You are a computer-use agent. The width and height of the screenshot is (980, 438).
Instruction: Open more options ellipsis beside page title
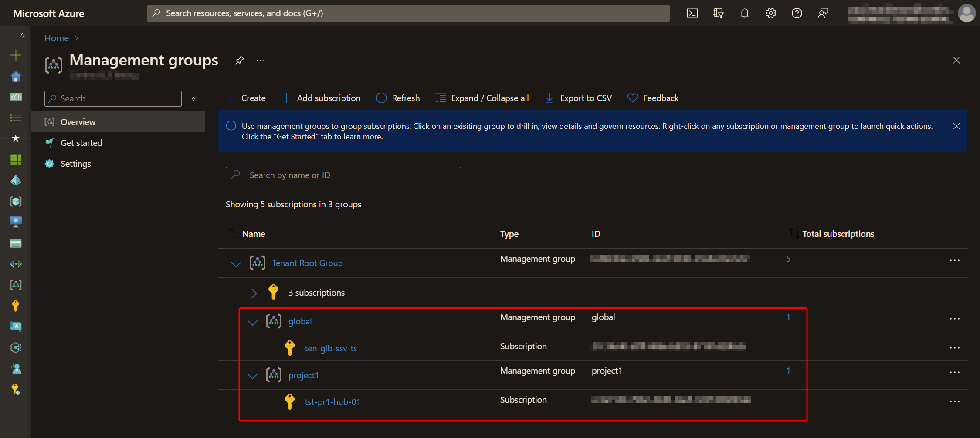coord(260,60)
